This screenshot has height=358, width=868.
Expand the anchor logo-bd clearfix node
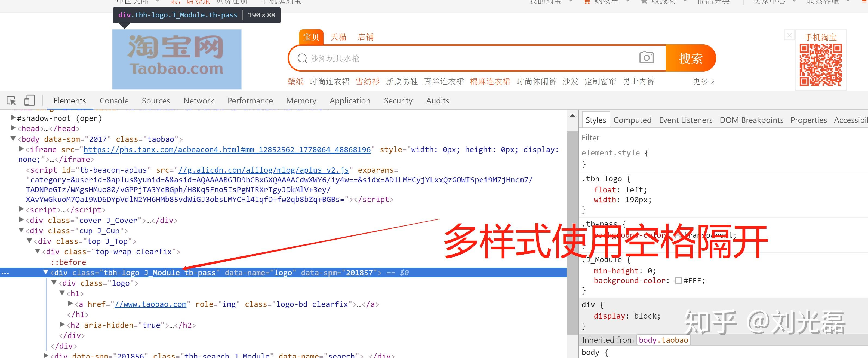pyautogui.click(x=70, y=303)
